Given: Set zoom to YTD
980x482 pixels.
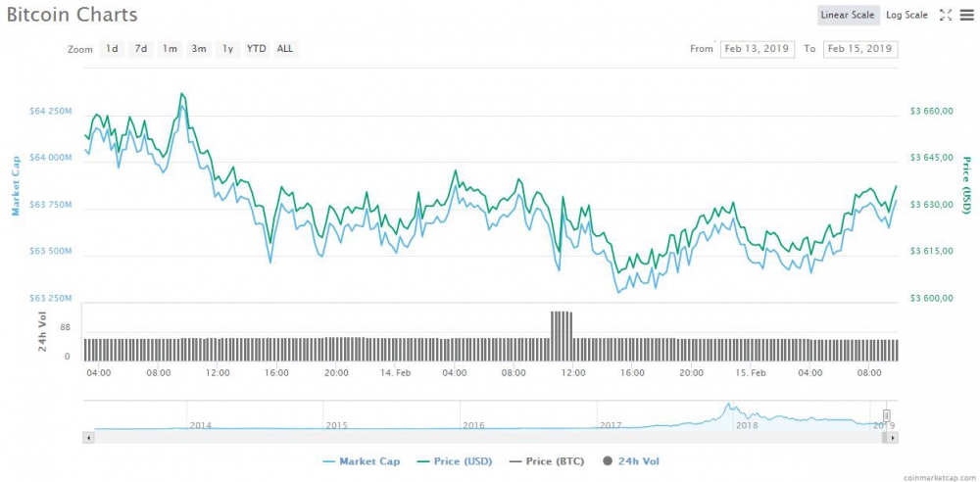Looking at the screenshot, I should click(256, 49).
